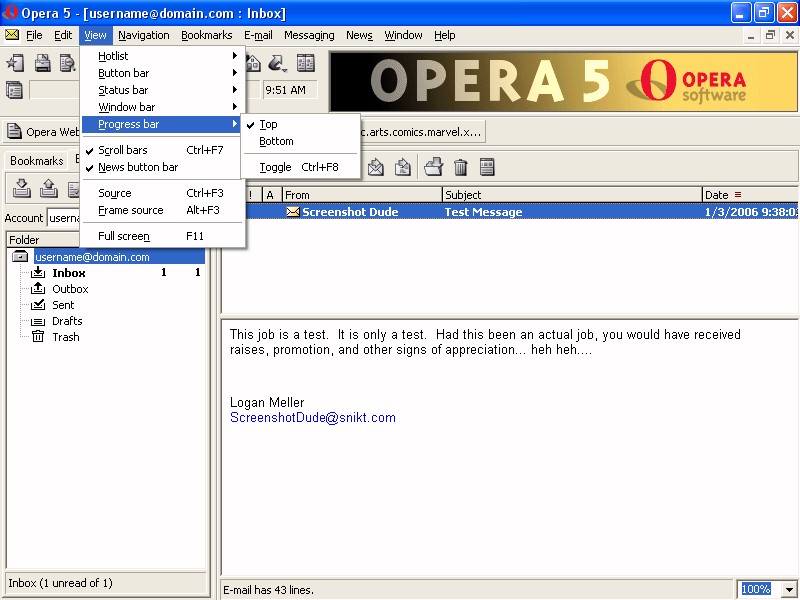This screenshot has height=600, width=800.
Task: Click the curved arrow icon beside Home
Action: 277,63
